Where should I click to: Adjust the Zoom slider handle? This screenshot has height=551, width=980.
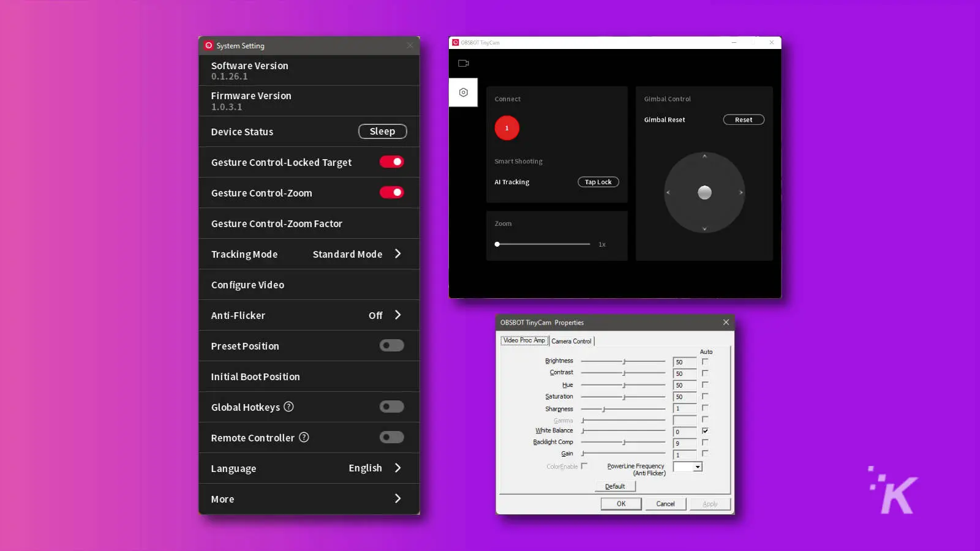click(497, 244)
